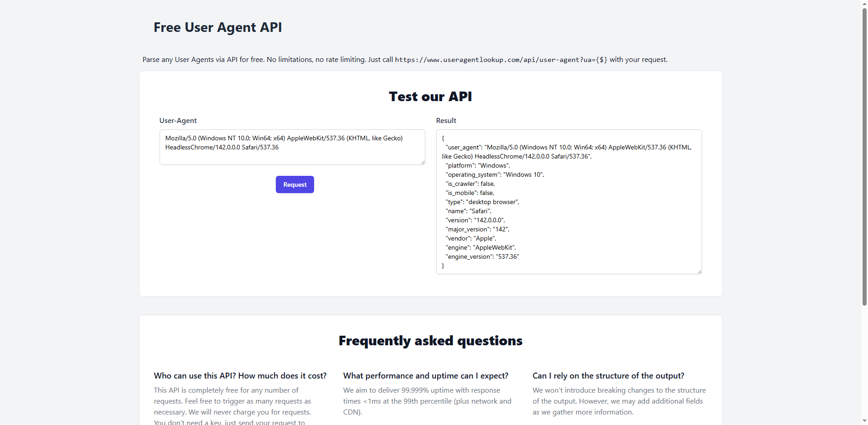Click the 'engine_version' line in the Result output

tap(482, 256)
